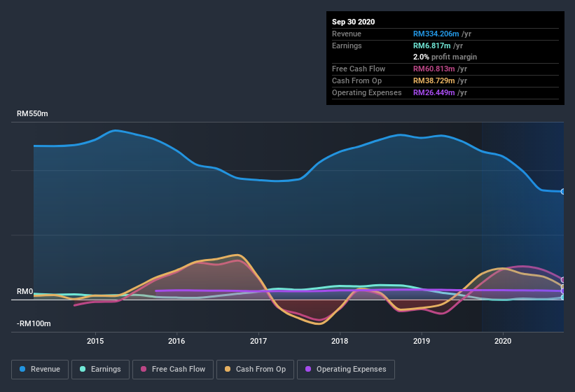Click the 2016 x-axis label

(176, 341)
